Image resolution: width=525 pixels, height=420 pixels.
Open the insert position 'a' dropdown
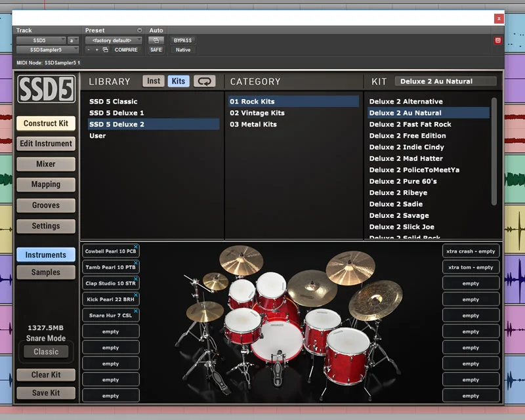(73, 40)
